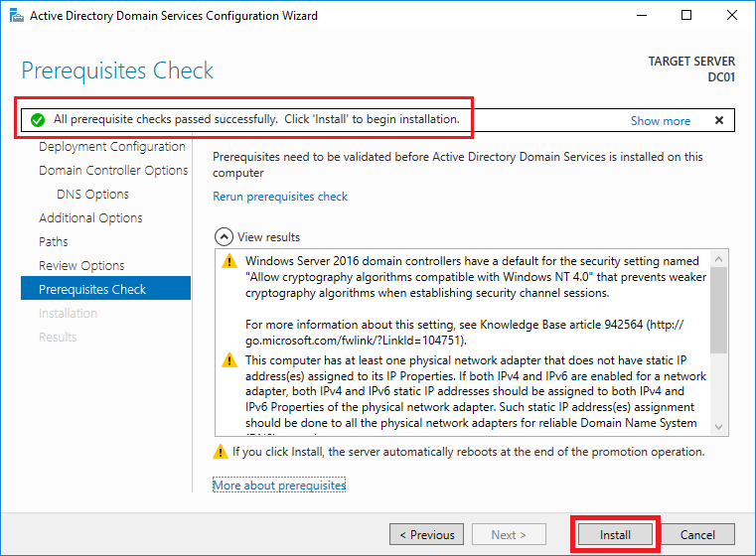Click the results scrollbar down arrow

click(719, 427)
